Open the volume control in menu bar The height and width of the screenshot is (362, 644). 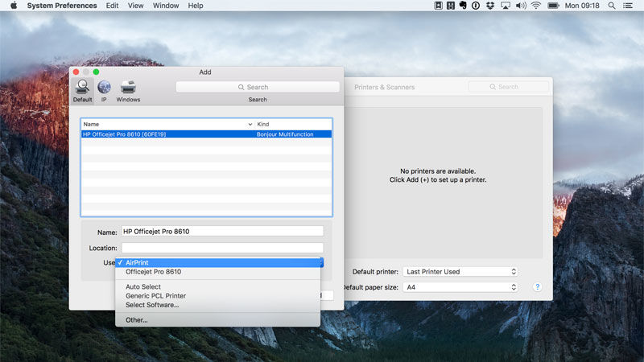click(521, 6)
